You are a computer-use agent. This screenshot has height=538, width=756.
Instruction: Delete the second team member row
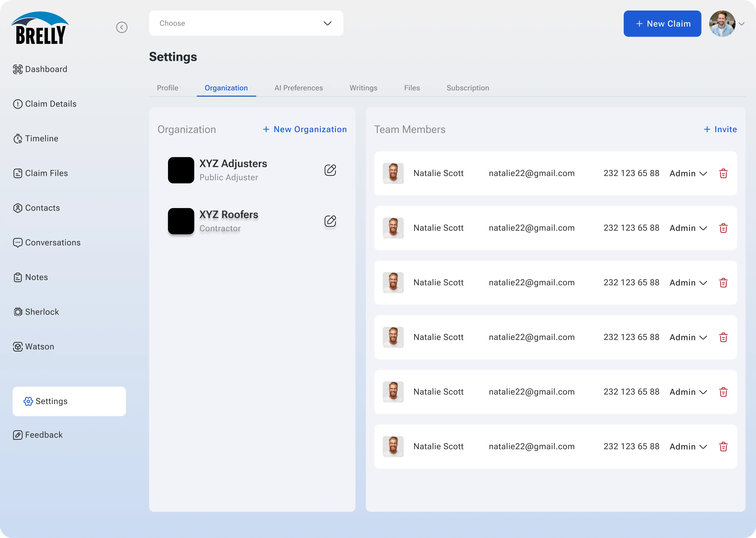[723, 228]
